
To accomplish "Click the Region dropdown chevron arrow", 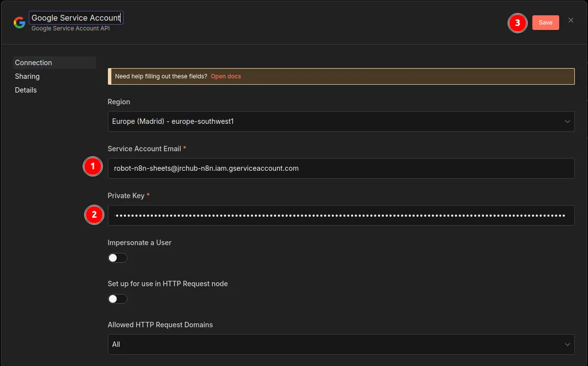I will pos(567,121).
